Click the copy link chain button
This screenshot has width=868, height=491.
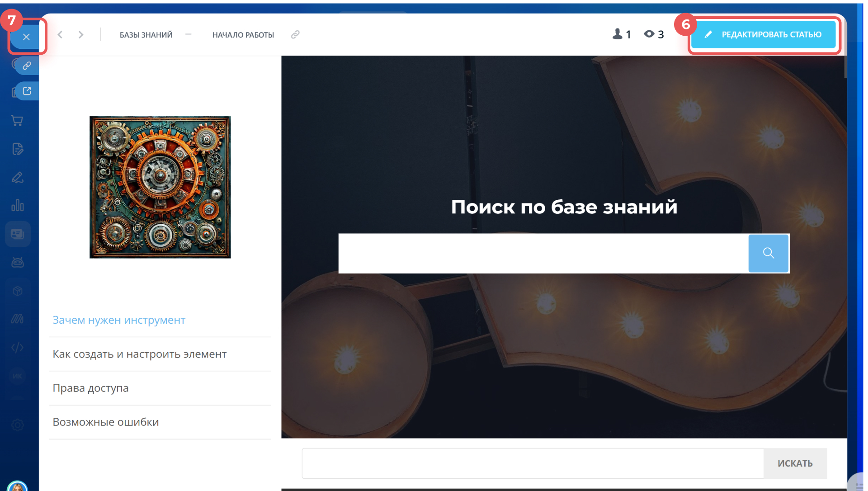(27, 66)
